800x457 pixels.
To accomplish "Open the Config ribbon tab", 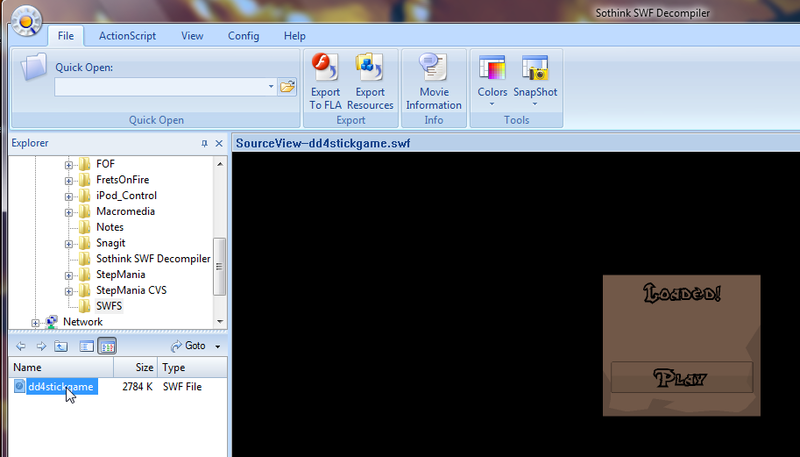I will [x=243, y=36].
